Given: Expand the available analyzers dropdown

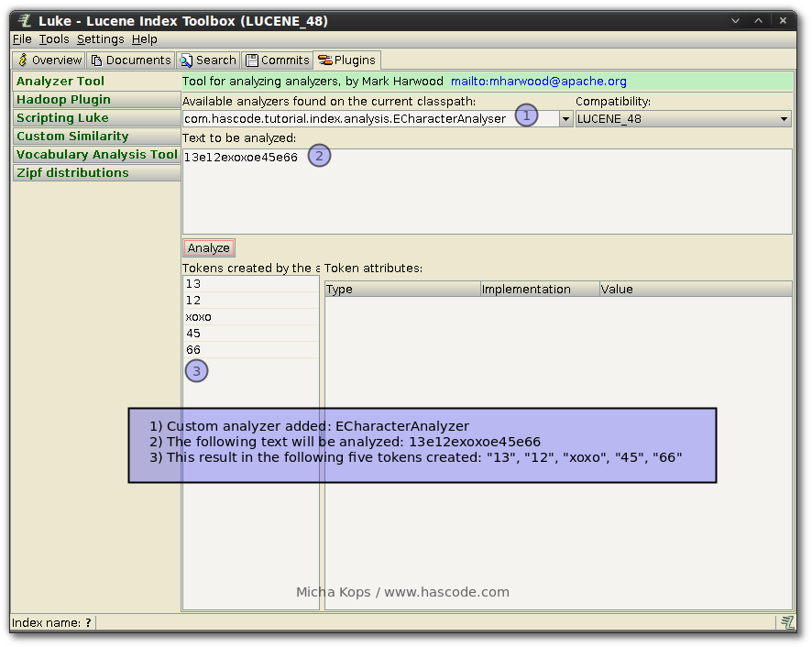Looking at the screenshot, I should click(x=565, y=119).
